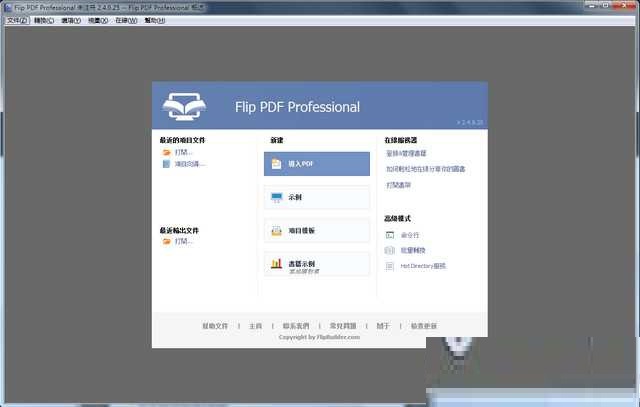The height and width of the screenshot is (407, 640).
Task: Click the Import PDF page icon
Action: 276,164
